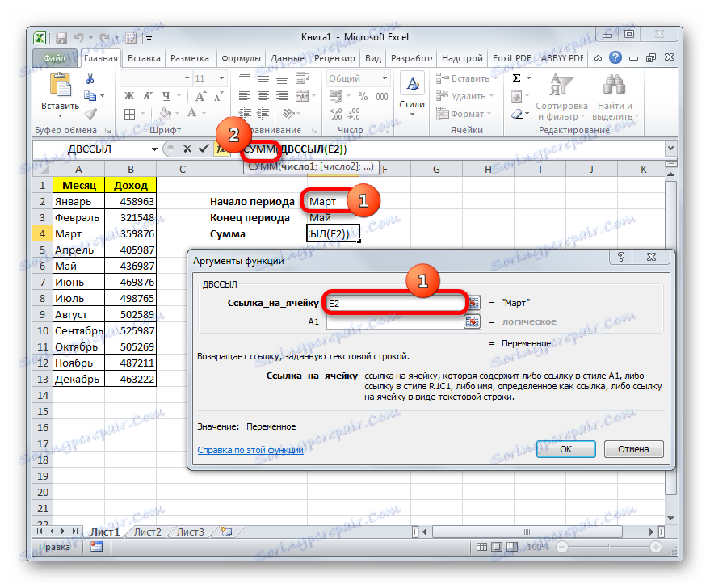Open the font name dropdown arrow
This screenshot has height=588, width=710.
coord(187,78)
